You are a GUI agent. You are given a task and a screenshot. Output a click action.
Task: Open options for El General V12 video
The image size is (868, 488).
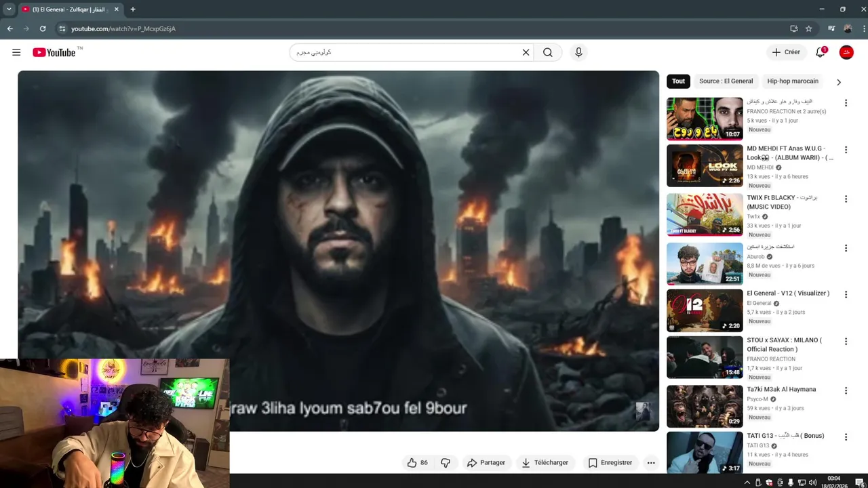point(846,295)
